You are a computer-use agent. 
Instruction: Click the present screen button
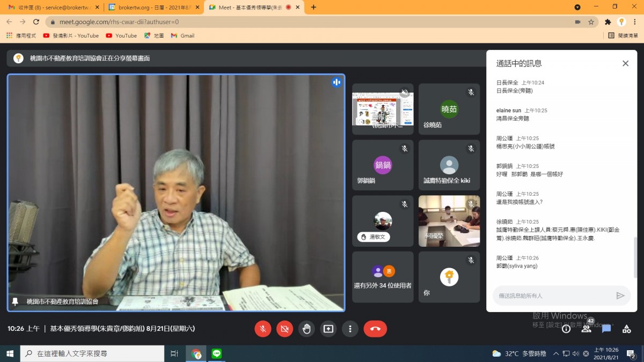coord(328,329)
